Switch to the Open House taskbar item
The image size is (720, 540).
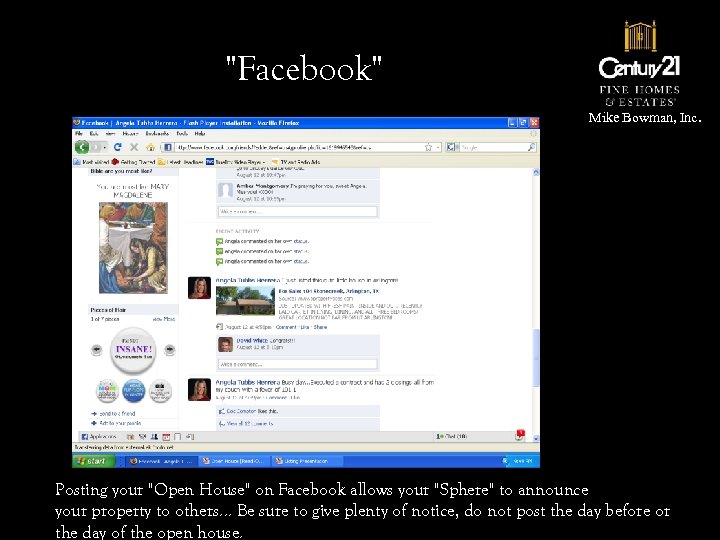pos(234,461)
